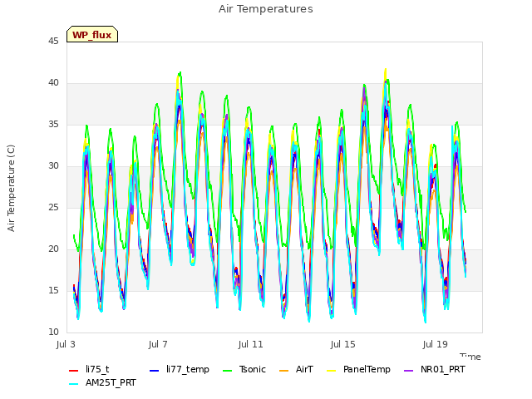Viewport: 532px width, 399px height.
Task: Click the red li75_t legend color marker
Action: click(x=74, y=371)
